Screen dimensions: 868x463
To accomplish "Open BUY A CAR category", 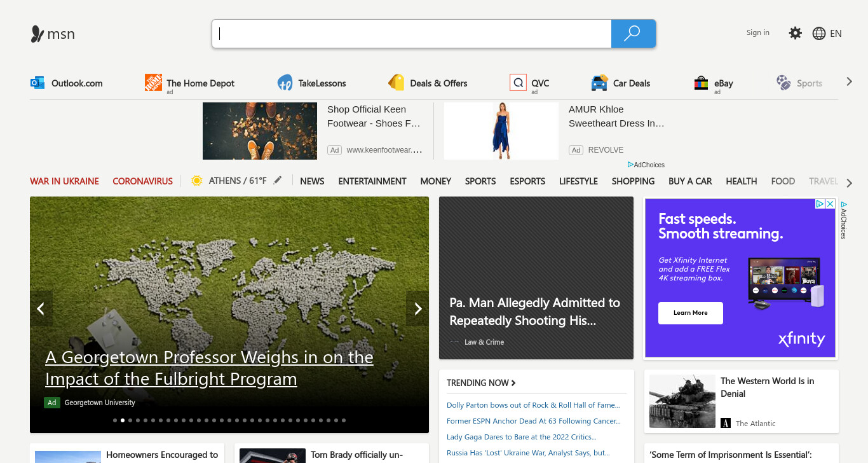I will pyautogui.click(x=690, y=181).
